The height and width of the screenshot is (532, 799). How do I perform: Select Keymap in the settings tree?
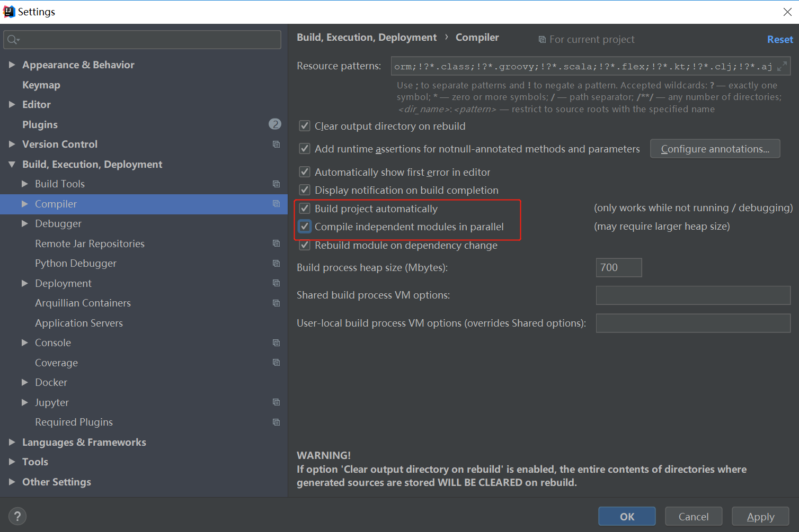tap(41, 85)
